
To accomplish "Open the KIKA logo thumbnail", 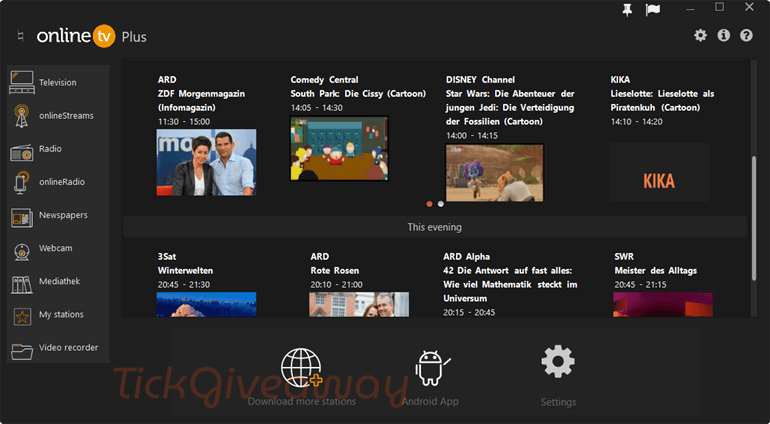I will pyautogui.click(x=659, y=172).
